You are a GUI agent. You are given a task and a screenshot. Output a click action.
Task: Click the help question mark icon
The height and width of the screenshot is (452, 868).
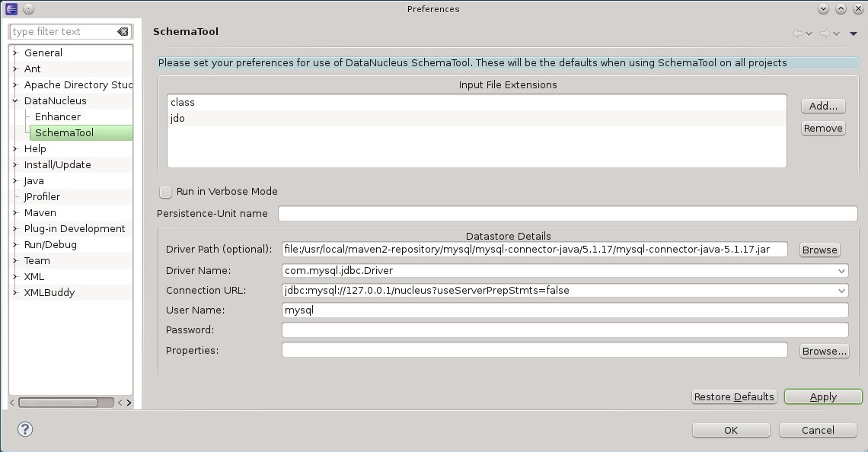point(25,429)
